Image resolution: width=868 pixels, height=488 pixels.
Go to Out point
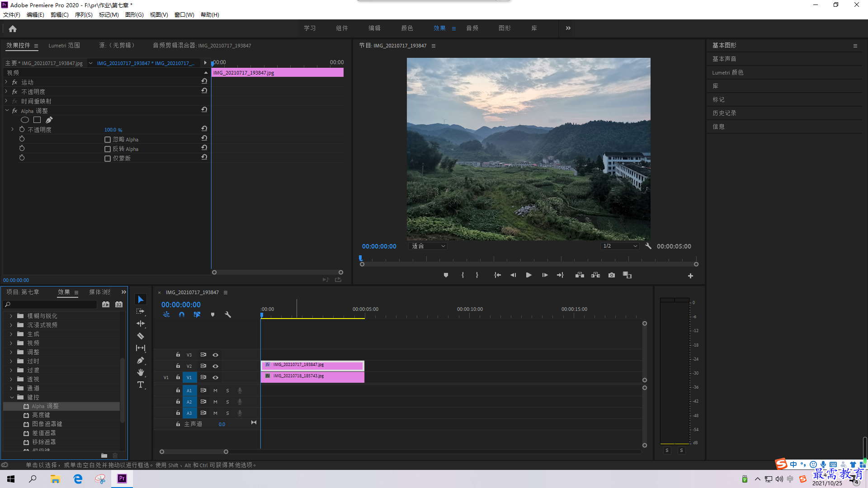[560, 275]
